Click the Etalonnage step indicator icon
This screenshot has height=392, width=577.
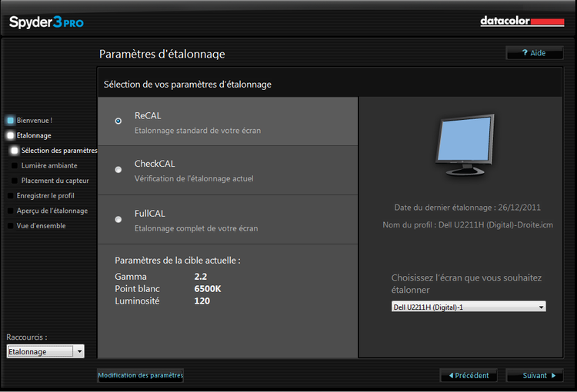pos(10,135)
